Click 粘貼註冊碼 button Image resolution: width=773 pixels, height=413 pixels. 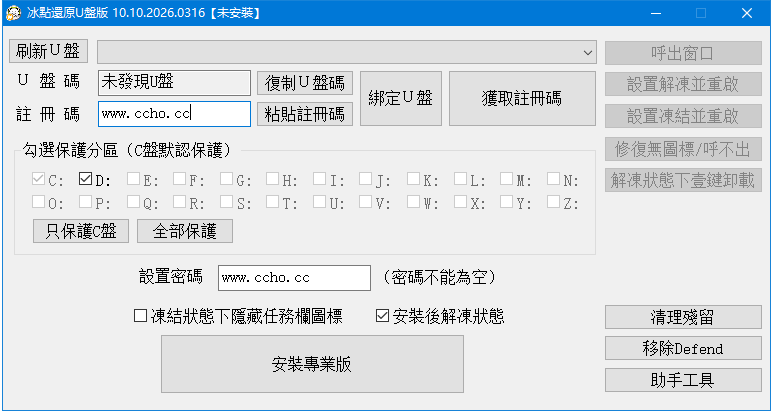point(305,114)
